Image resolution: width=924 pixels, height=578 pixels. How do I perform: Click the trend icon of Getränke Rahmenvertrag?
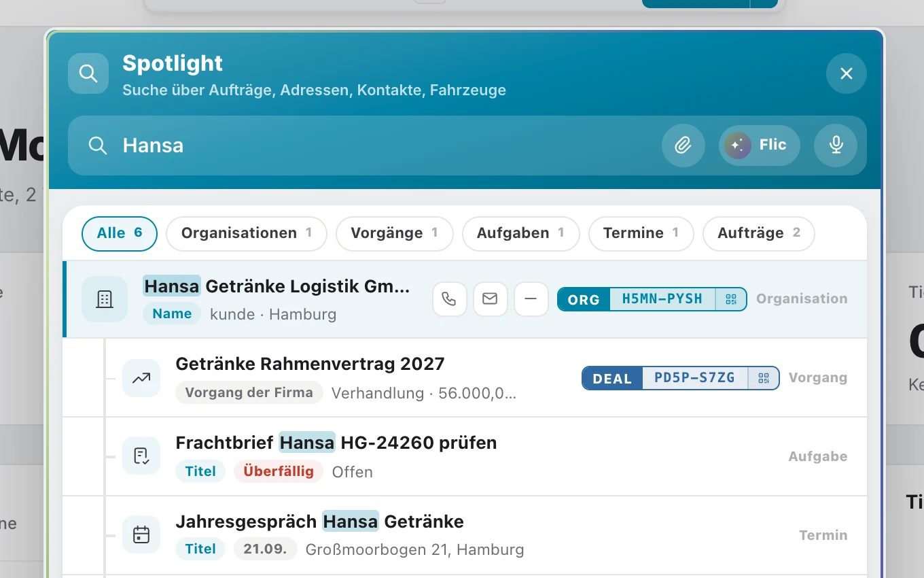pos(141,378)
